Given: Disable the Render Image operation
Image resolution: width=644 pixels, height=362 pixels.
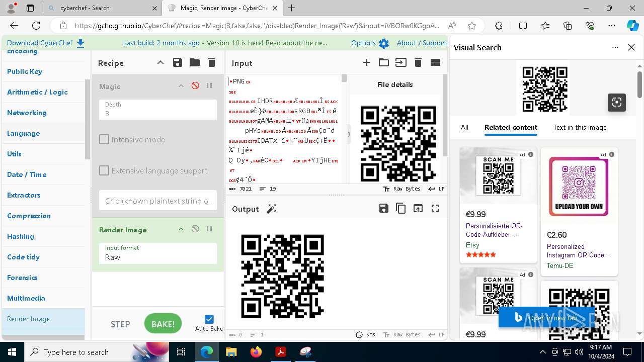Looking at the screenshot, I should [x=195, y=229].
